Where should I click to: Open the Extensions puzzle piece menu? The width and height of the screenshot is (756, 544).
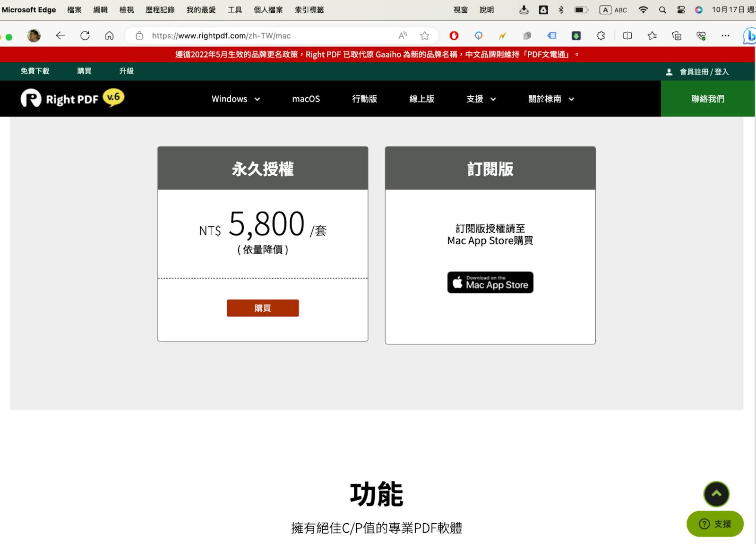601,35
